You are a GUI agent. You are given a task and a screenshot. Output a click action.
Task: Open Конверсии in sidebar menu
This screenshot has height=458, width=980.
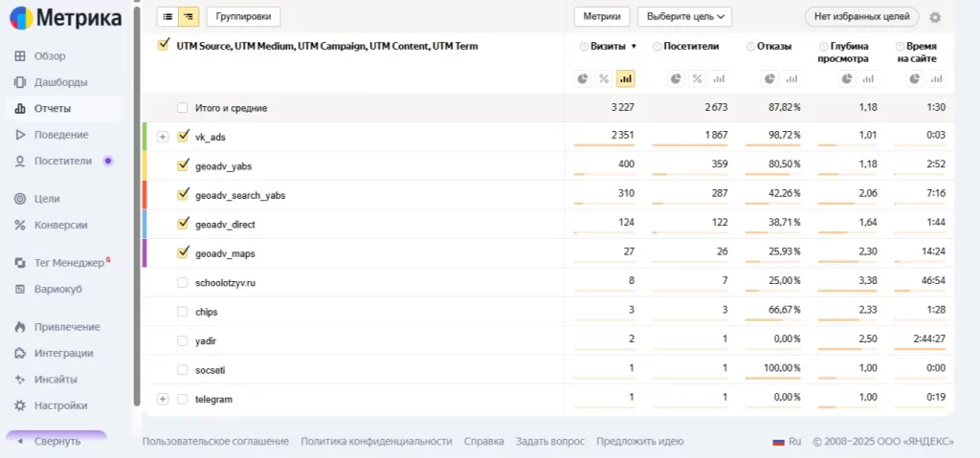60,225
